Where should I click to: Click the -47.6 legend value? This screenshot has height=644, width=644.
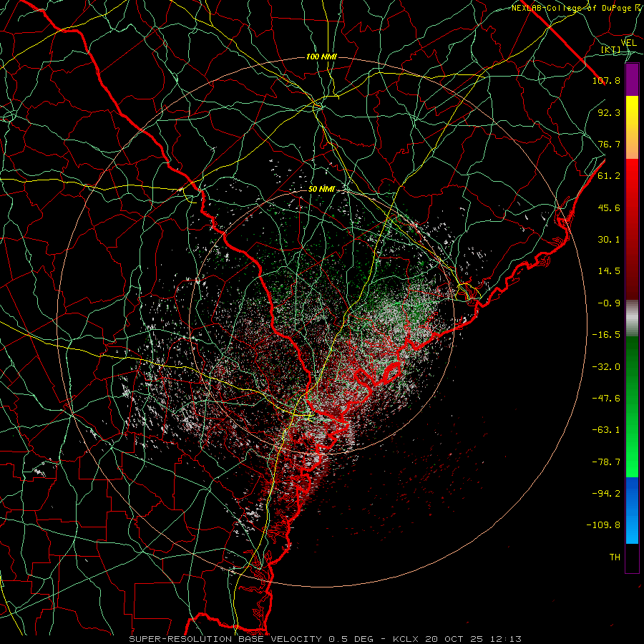point(606,399)
